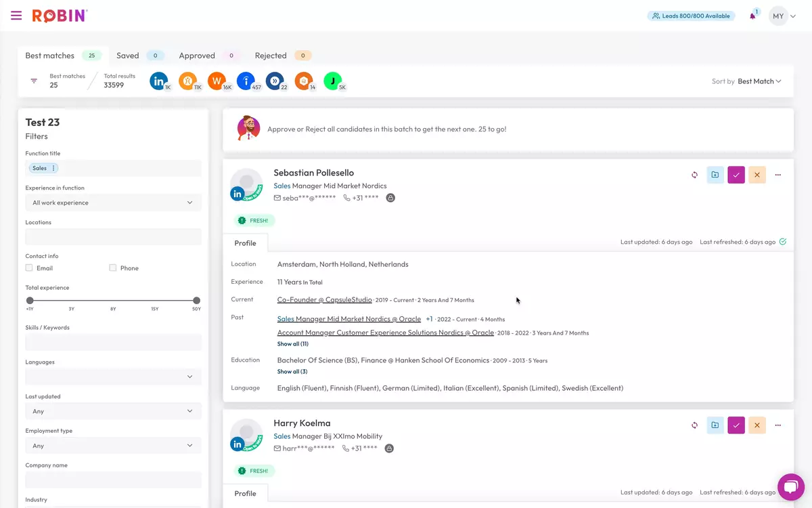Click the Skills / Keywords input field

point(113,342)
